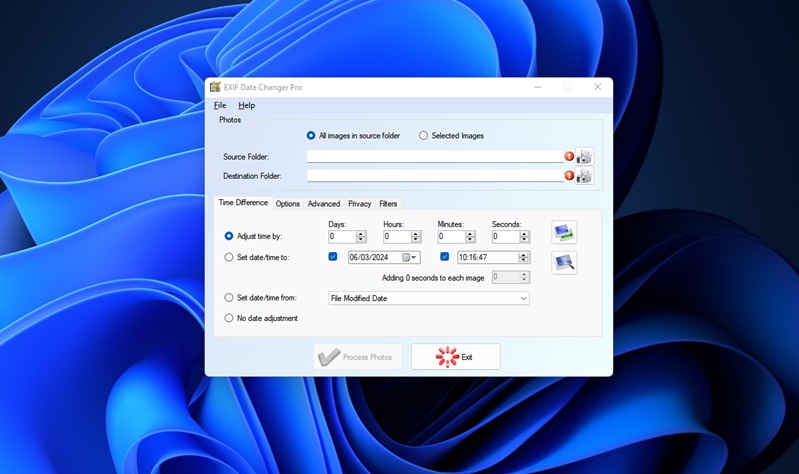
Task: Toggle the date checkbox beside 06/03/2024
Action: click(333, 257)
